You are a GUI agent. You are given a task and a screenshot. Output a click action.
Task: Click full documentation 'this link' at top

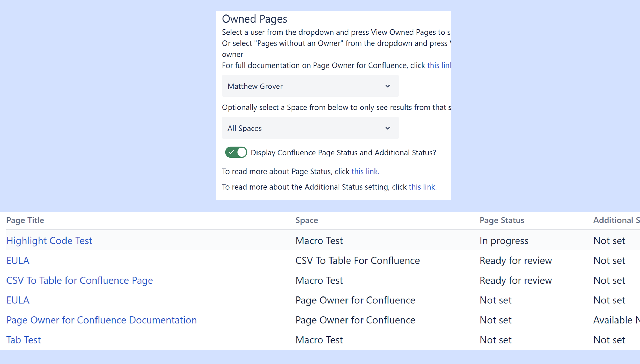pos(439,65)
